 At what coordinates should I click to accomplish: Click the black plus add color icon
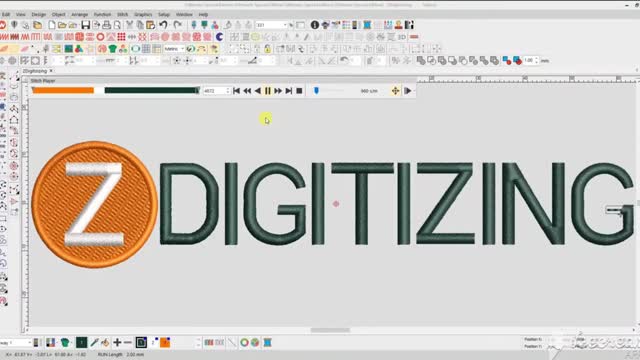117,342
